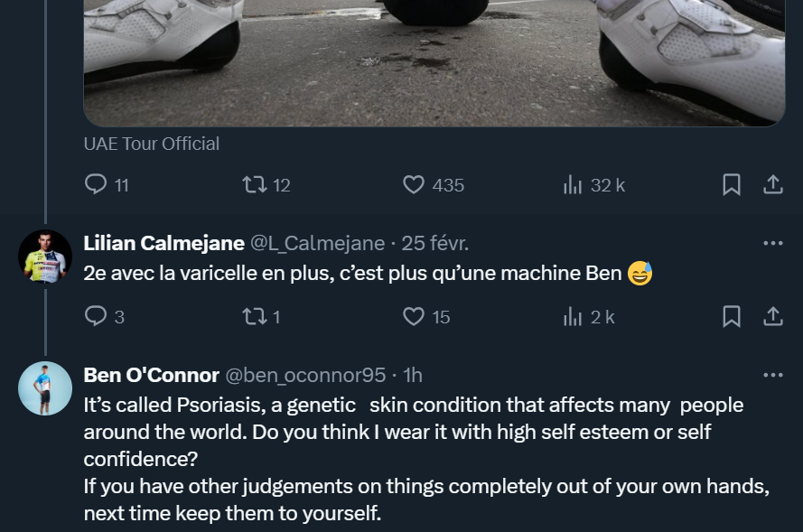Retweet Lilian Calmejane's reply
The width and height of the screenshot is (803, 532).
pyautogui.click(x=254, y=316)
